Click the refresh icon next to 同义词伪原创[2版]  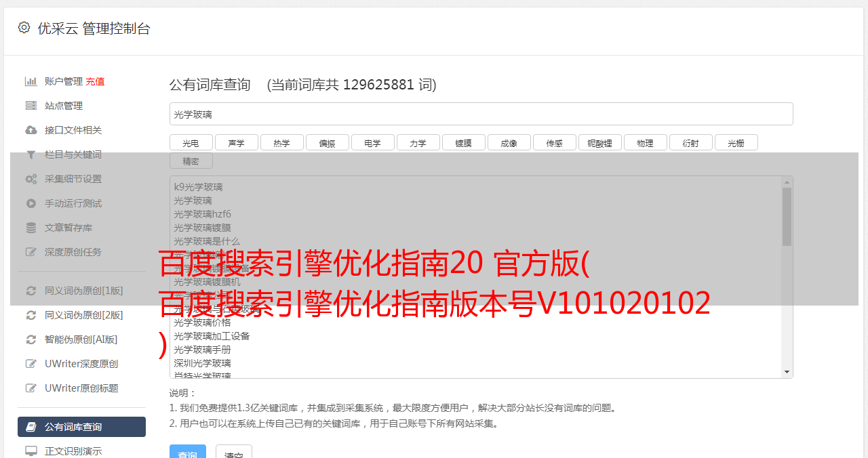tap(31, 315)
